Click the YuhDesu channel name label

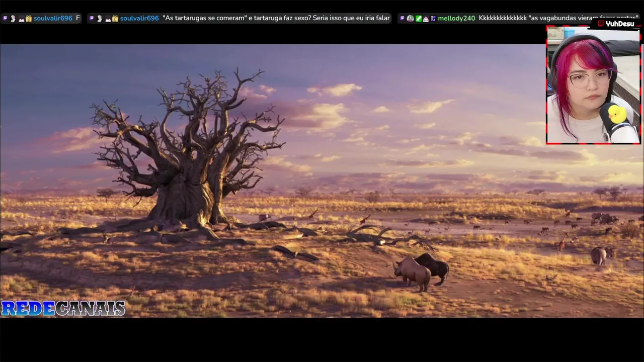click(620, 24)
